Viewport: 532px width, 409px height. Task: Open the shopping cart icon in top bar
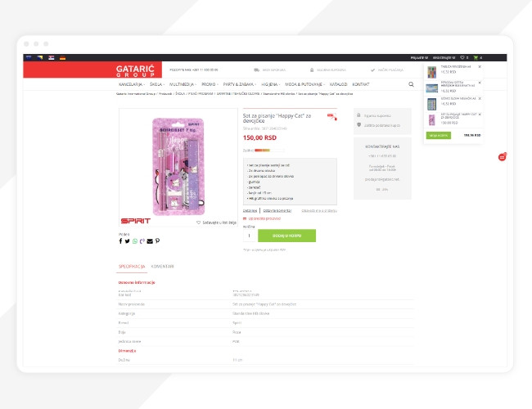(476, 57)
